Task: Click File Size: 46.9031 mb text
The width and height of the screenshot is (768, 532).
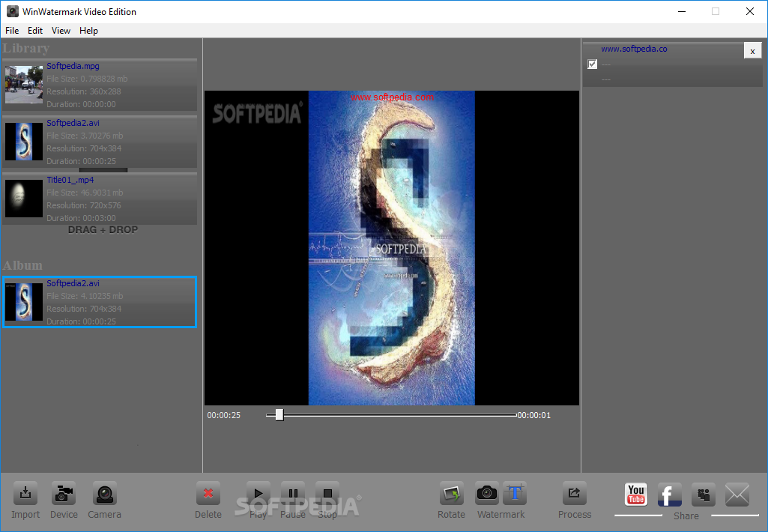Action: click(x=85, y=193)
